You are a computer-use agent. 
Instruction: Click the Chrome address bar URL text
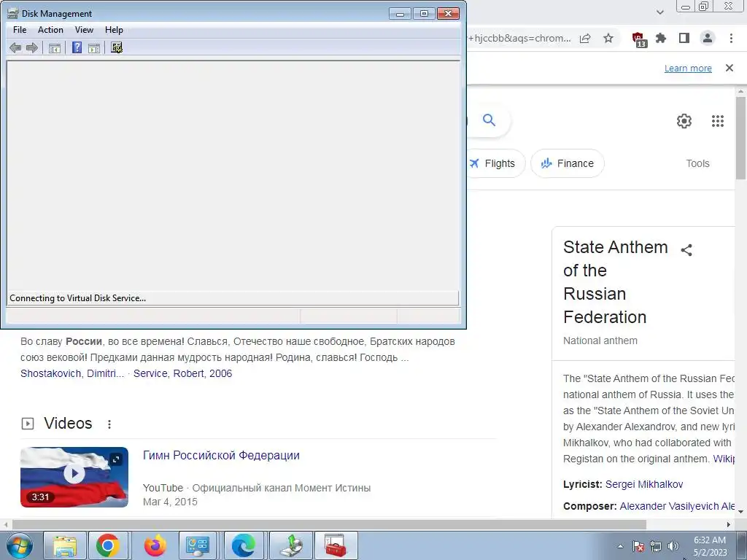tap(519, 38)
